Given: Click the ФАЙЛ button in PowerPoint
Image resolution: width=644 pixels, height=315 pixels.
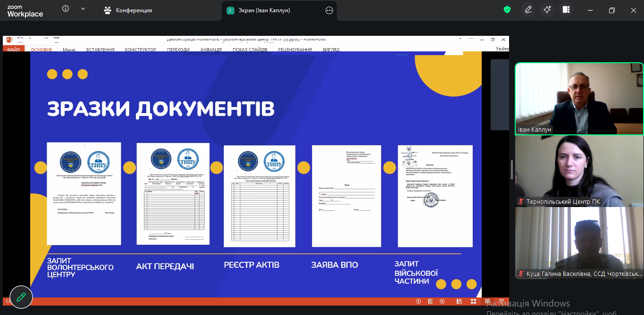Looking at the screenshot, I should coord(14,50).
